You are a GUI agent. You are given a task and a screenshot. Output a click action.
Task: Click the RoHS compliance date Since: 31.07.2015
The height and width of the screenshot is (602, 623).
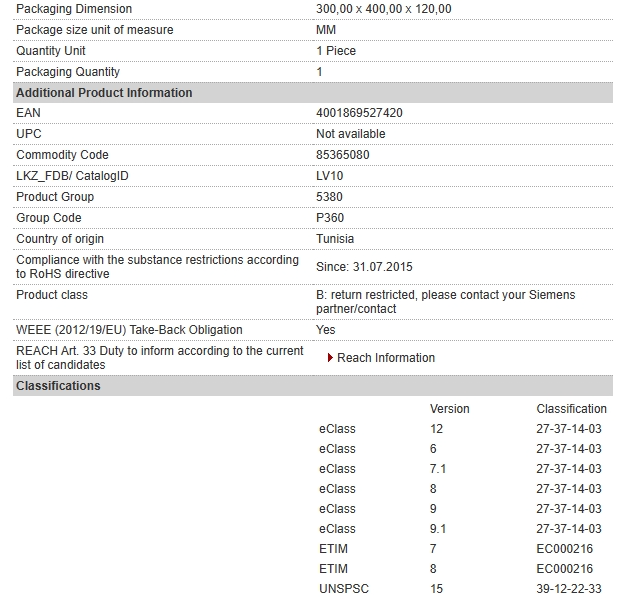tap(364, 267)
